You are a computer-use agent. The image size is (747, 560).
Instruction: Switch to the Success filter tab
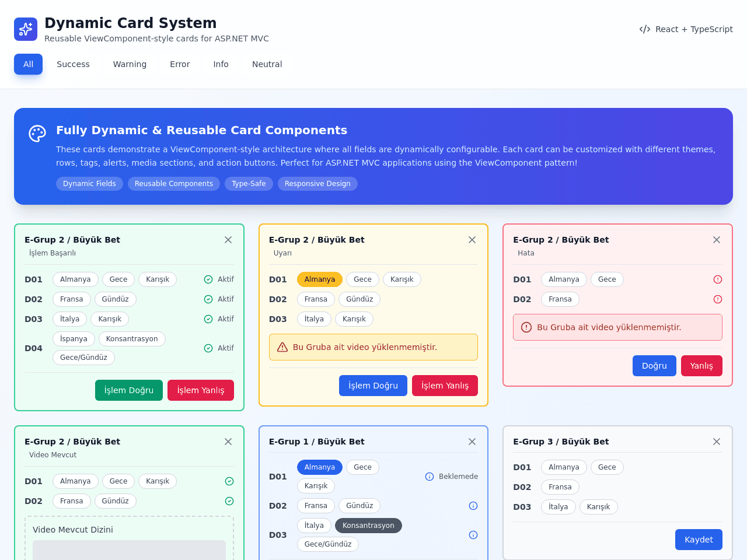coord(73,64)
